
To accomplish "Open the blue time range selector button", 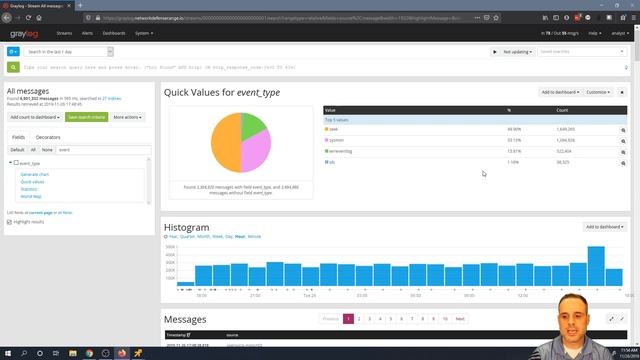I will point(13,52).
